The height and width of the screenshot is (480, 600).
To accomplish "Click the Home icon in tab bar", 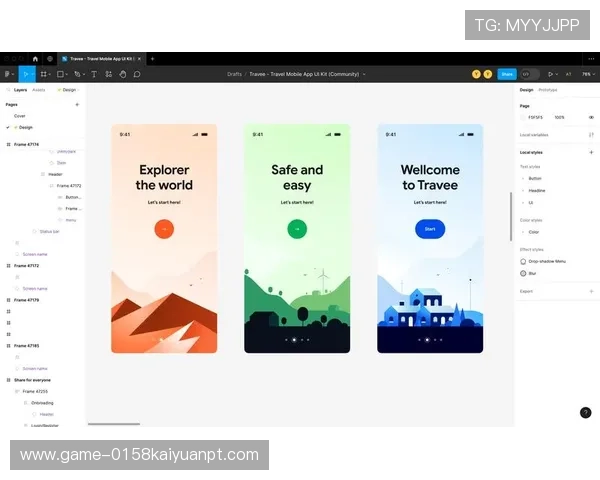I will (35, 59).
